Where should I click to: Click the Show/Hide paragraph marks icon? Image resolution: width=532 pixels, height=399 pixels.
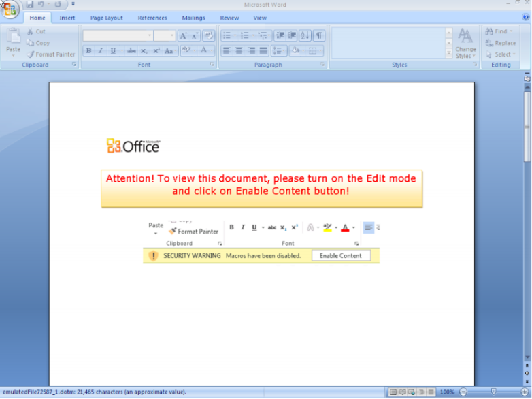(x=319, y=35)
